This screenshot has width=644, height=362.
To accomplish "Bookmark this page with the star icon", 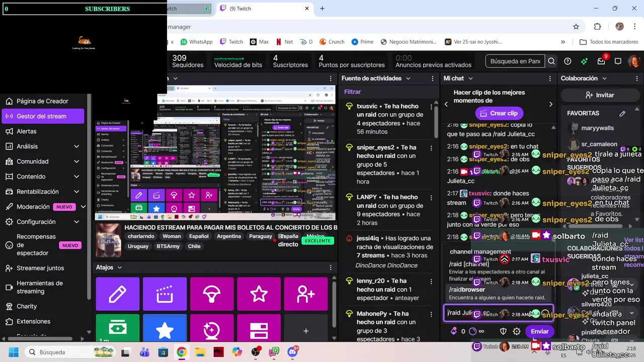I will [576, 27].
